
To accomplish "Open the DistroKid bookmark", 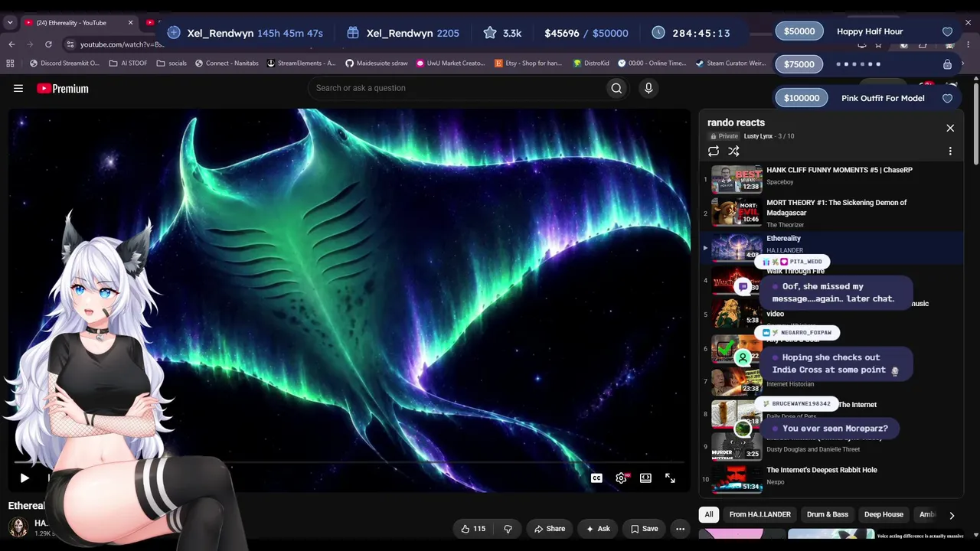I will [590, 64].
